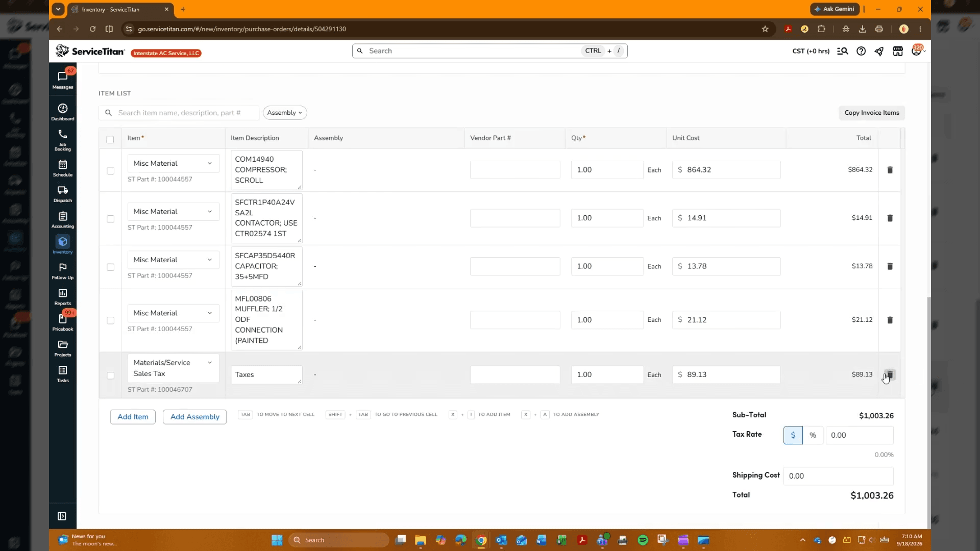Open Misc Material dropdown for contactor row

coord(173,212)
